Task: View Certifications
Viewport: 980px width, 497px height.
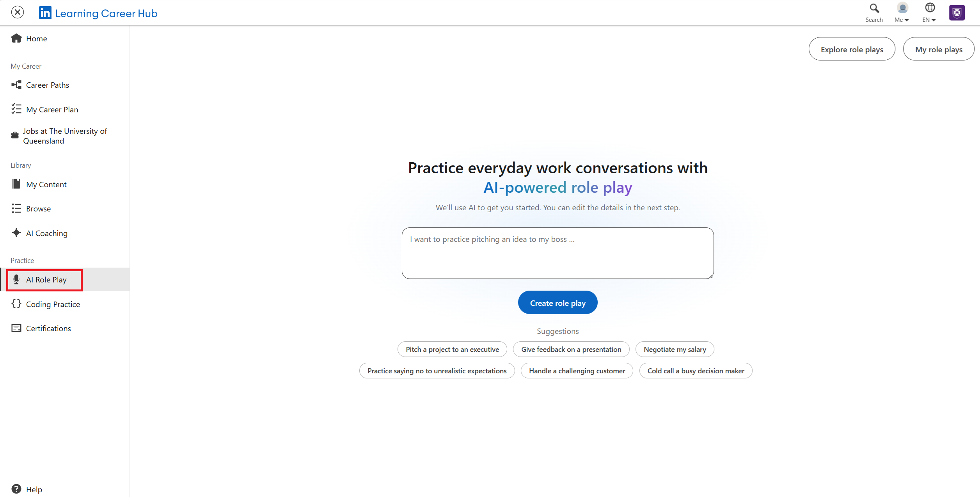Action: (48, 328)
